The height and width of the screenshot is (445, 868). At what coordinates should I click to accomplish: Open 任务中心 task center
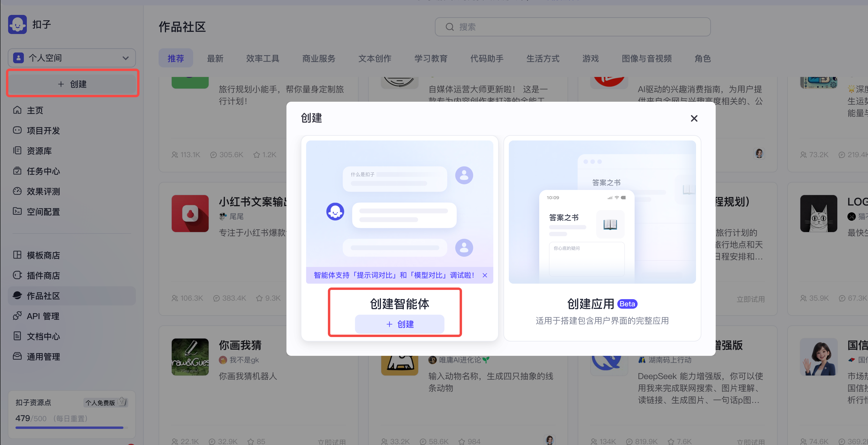point(42,171)
